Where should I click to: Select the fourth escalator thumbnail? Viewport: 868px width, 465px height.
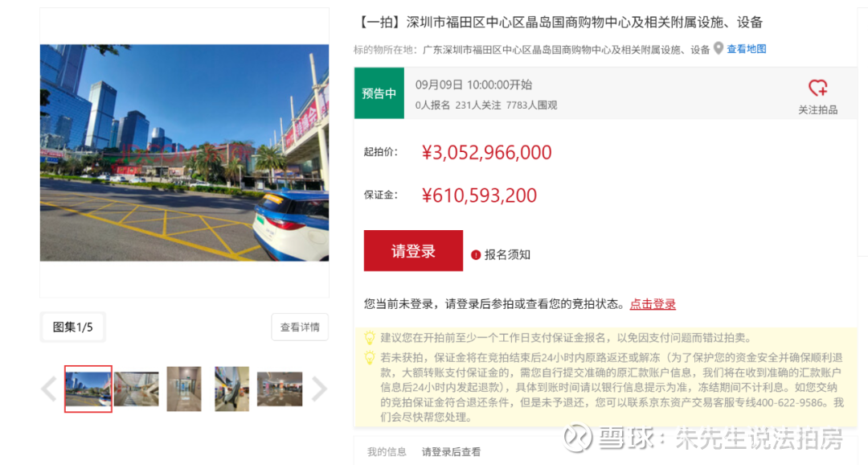click(x=231, y=389)
